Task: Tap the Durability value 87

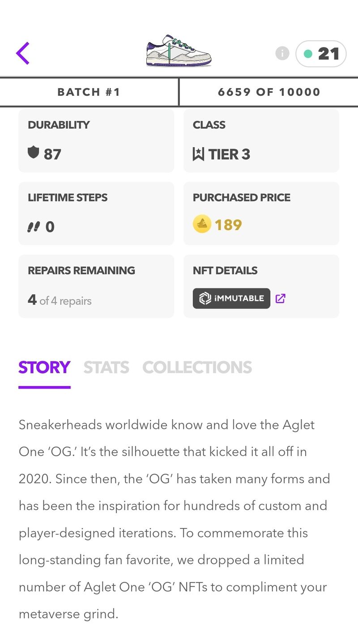Action: point(52,155)
